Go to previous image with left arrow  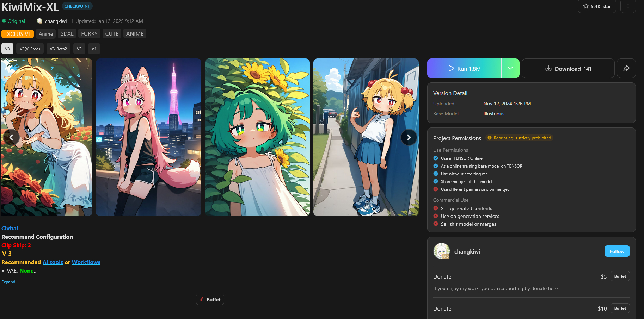tap(12, 137)
